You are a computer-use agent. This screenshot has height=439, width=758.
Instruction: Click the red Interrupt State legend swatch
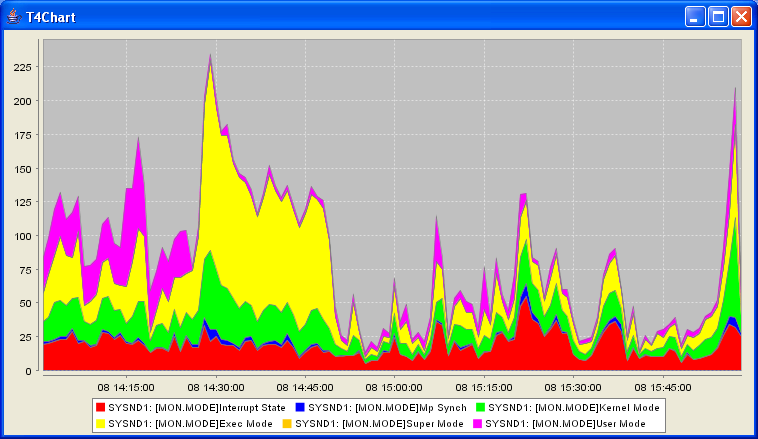click(x=99, y=408)
